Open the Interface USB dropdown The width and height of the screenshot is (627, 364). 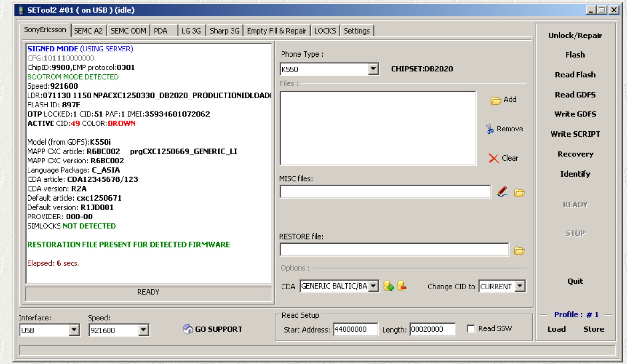[x=74, y=330]
